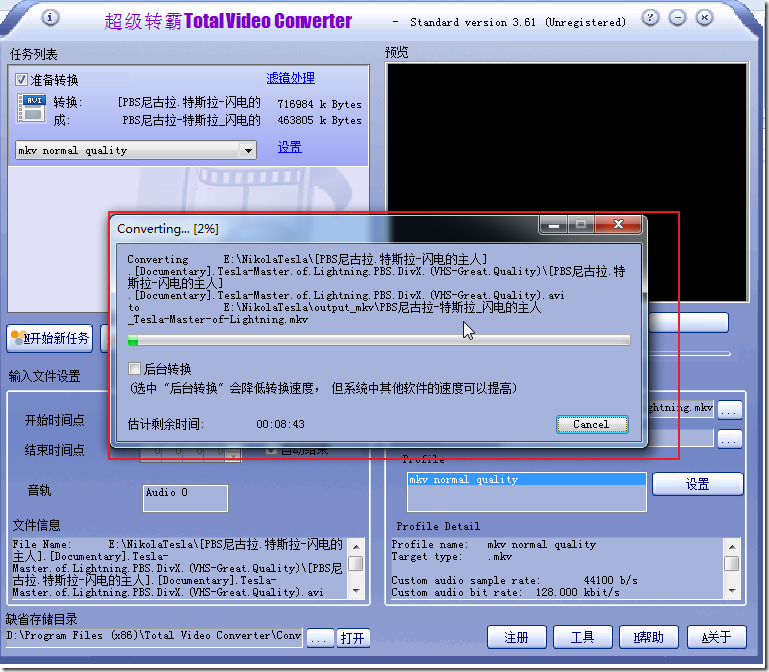Click the 44100 b/s audio sample rate value

tap(611, 580)
